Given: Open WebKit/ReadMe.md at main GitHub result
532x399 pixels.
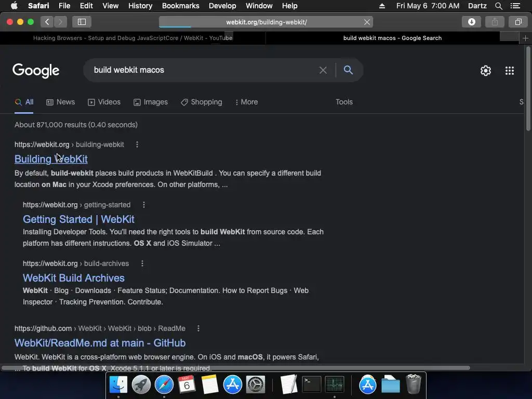Looking at the screenshot, I should click(x=100, y=343).
